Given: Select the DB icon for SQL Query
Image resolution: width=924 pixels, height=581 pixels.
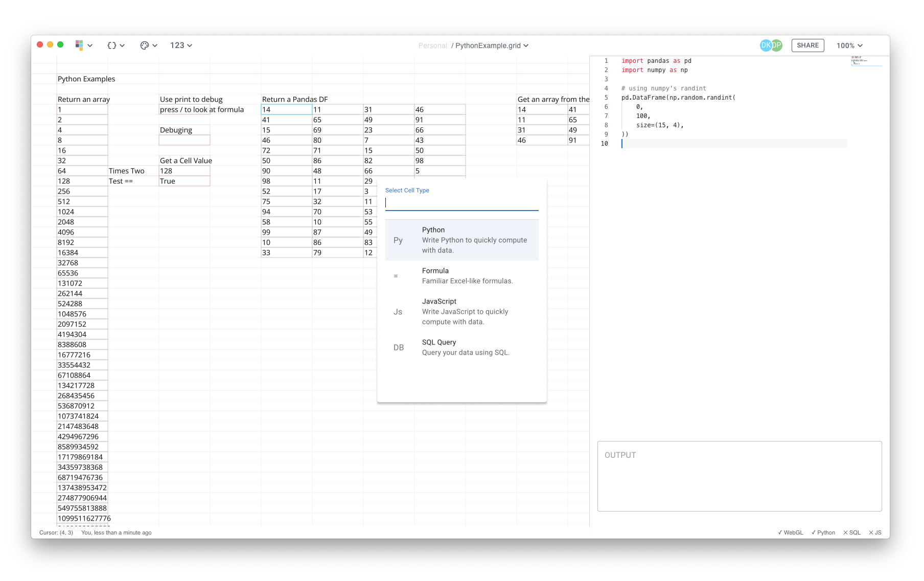Looking at the screenshot, I should [398, 347].
